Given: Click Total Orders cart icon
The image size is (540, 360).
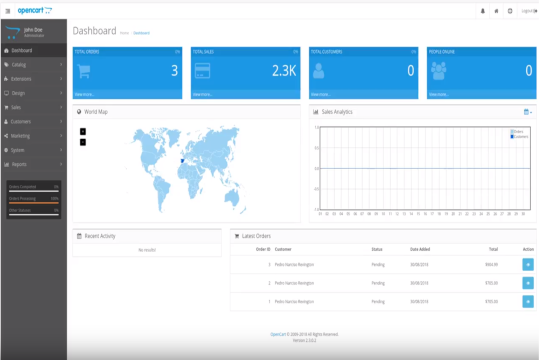Looking at the screenshot, I should [84, 71].
